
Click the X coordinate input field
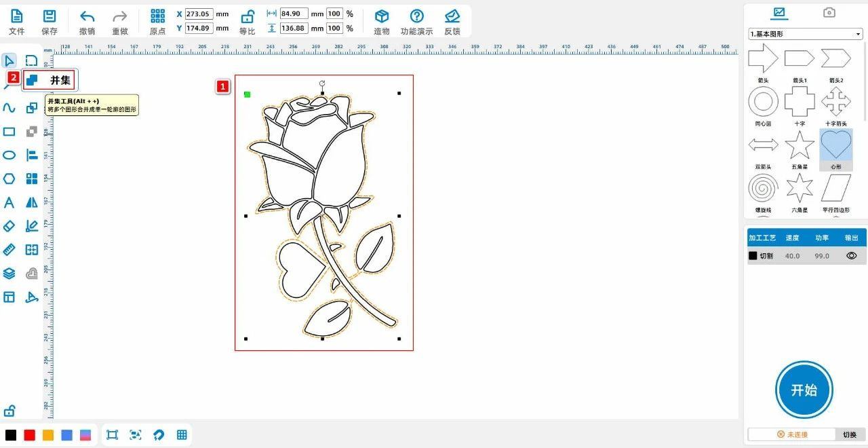(199, 14)
